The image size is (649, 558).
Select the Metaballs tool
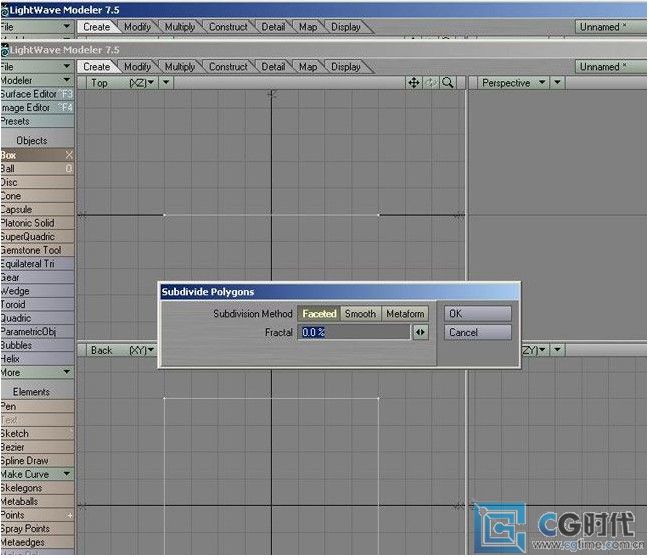(37, 501)
